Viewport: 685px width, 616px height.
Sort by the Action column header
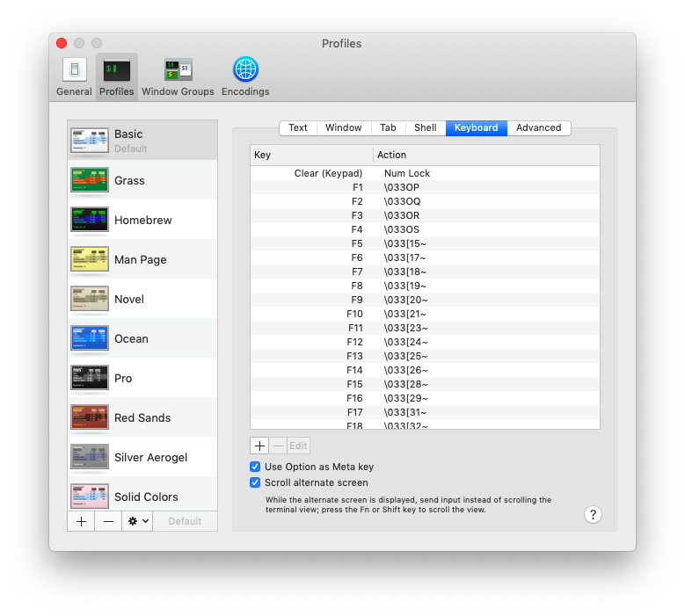(486, 155)
